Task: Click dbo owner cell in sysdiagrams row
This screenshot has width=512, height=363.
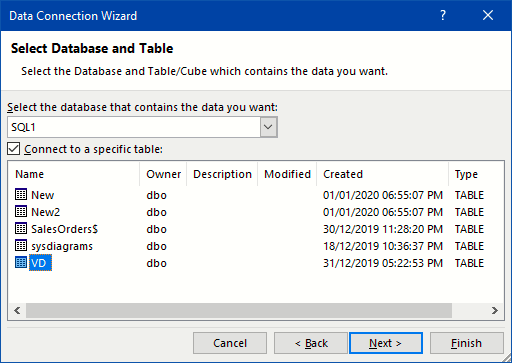Action: click(156, 246)
